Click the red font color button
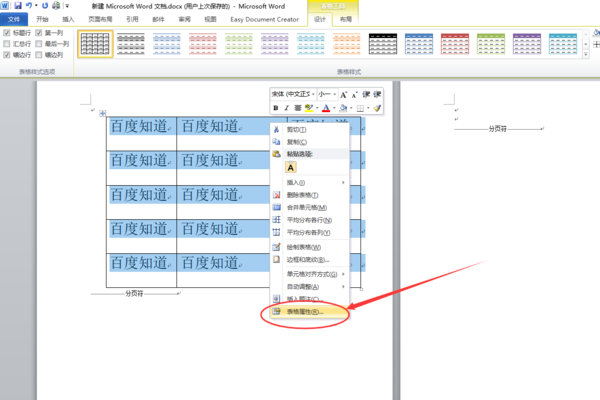The height and width of the screenshot is (400, 600). pos(326,108)
